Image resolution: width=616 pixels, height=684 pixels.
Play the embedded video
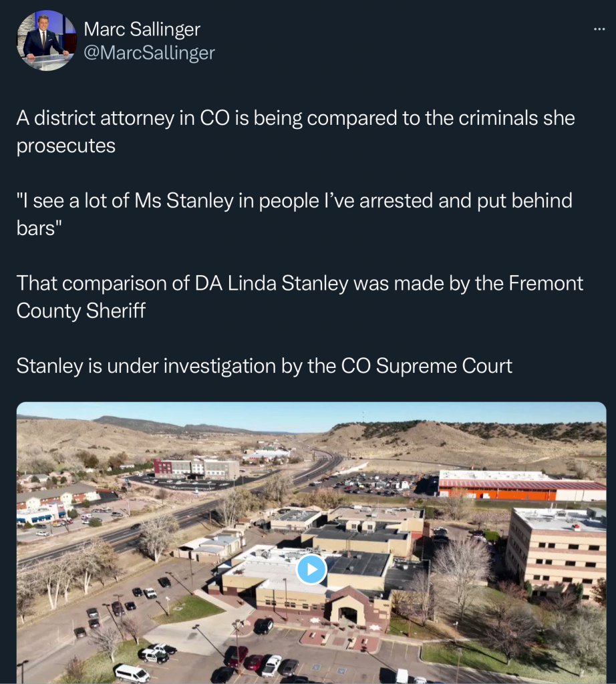[311, 570]
